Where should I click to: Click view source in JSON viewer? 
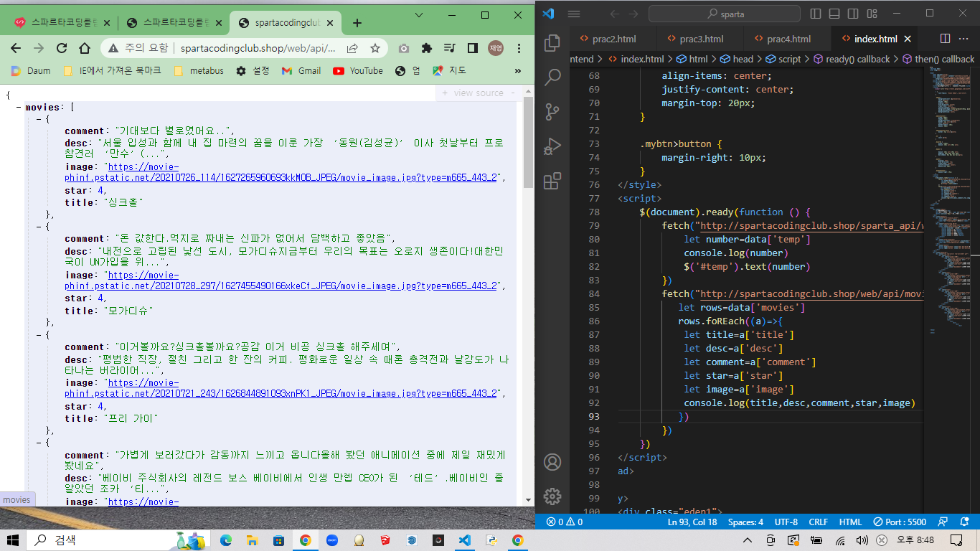tap(479, 93)
